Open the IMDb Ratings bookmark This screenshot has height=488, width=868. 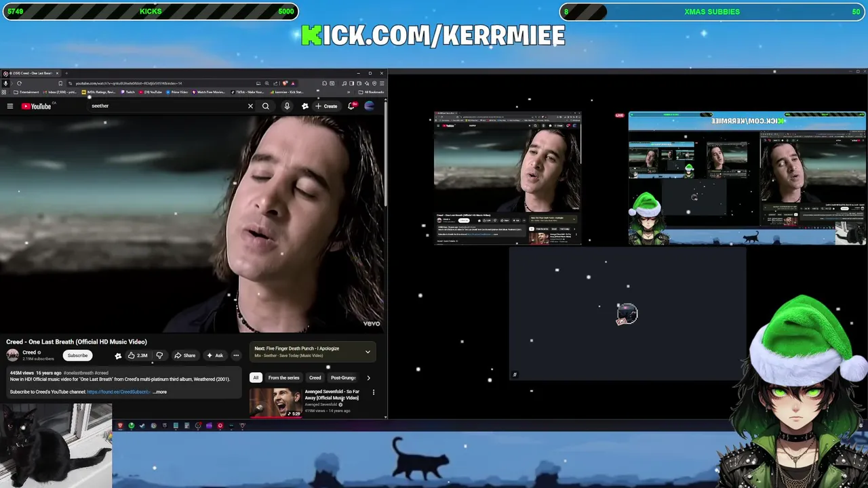(98, 92)
